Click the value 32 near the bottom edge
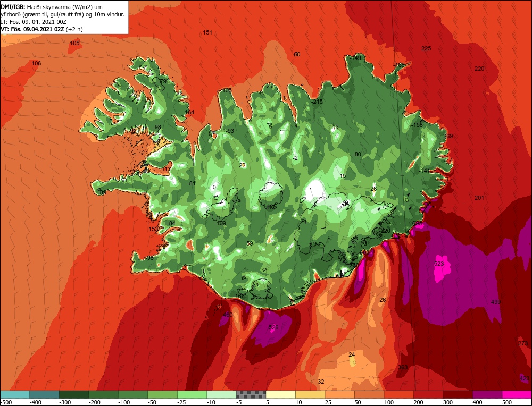Screen dimensions: 532x406 coord(321,382)
